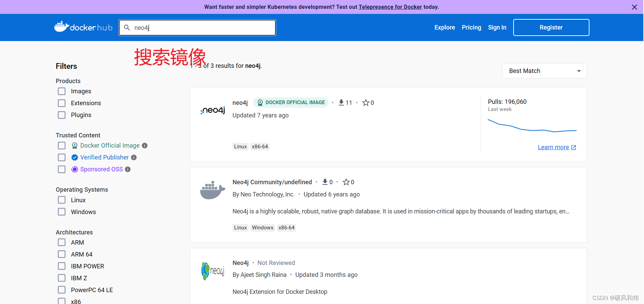Open info icon next to Verified Publisher
The image size is (644, 304).
(134, 157)
